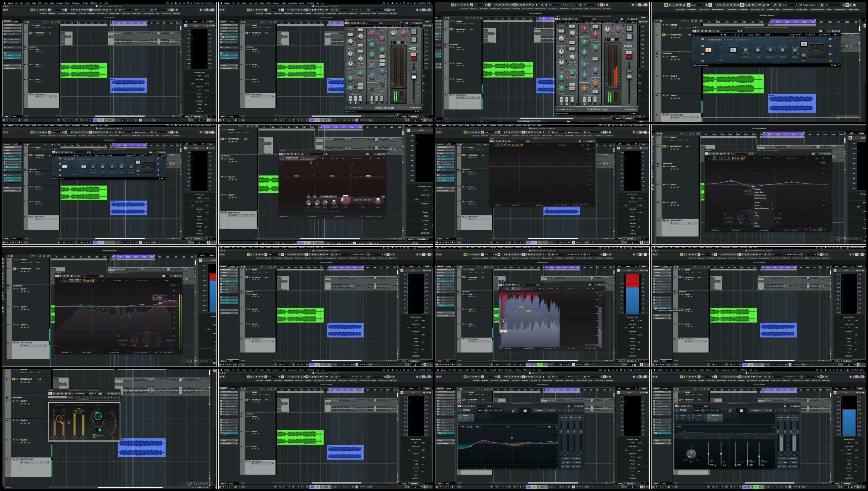Click MIDI Learn in Pro-Q context menu frame

point(715,230)
